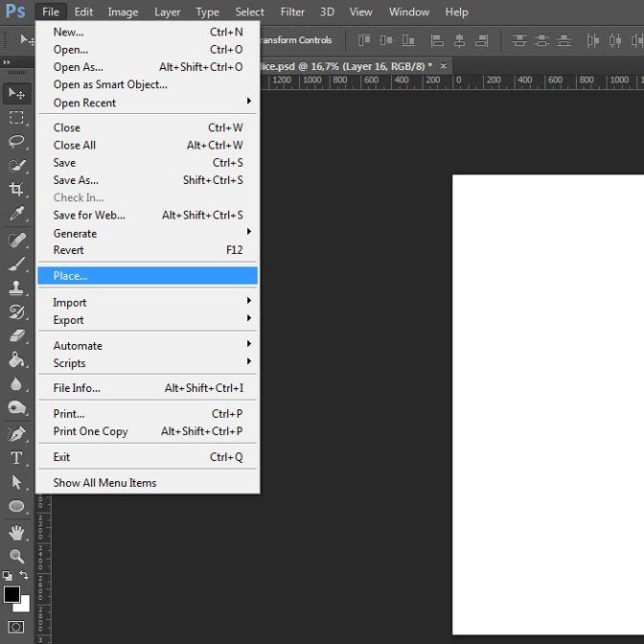644x644 pixels.
Task: Activate the Crop tool
Action: click(16, 190)
